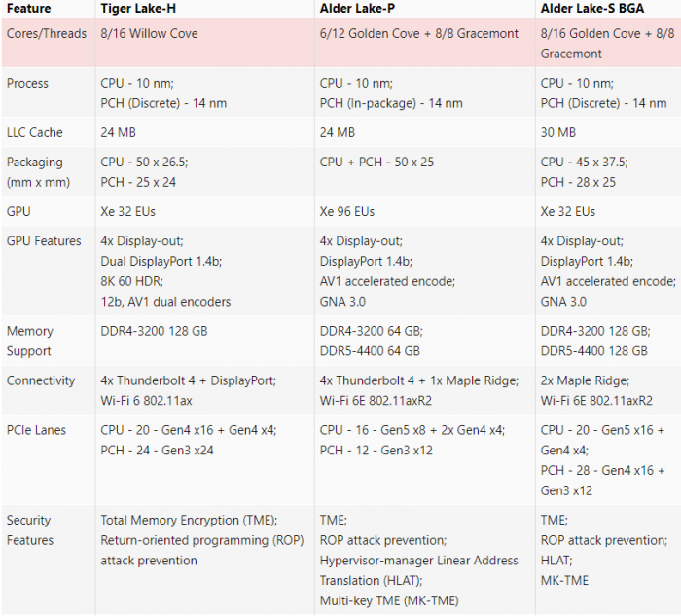Click the Feature column header
Screen dimensions: 681x616
pyautogui.click(x=29, y=9)
